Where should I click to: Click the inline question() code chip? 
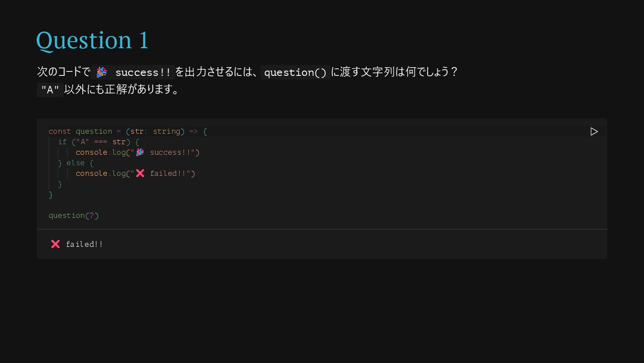[x=295, y=72]
